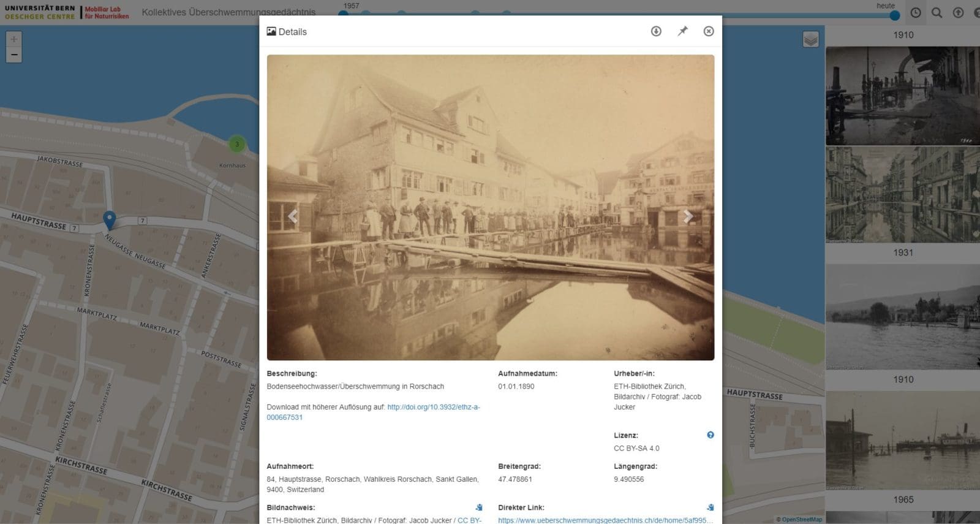Open the timeline clock tool

click(x=916, y=13)
